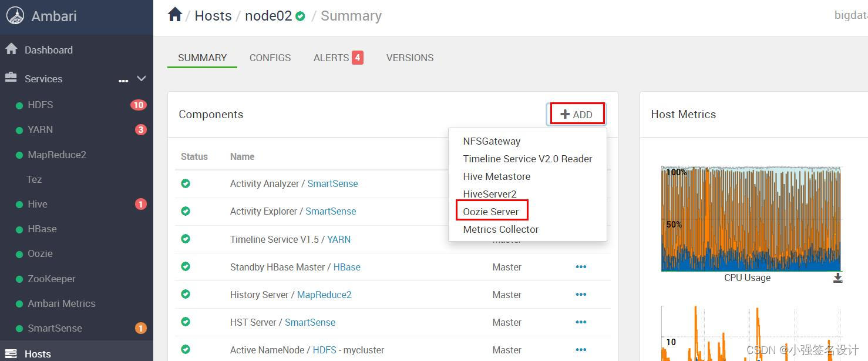Open Tez service in sidebar

[34, 179]
